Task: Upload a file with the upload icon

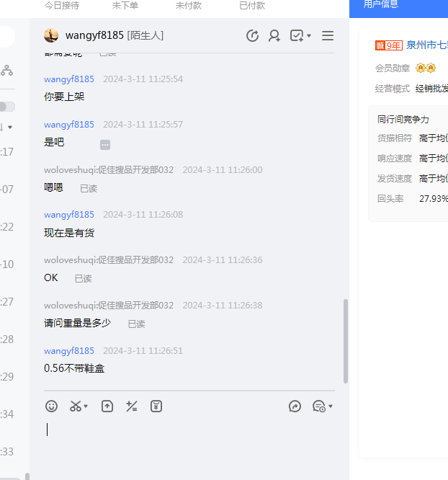Action: [x=107, y=406]
